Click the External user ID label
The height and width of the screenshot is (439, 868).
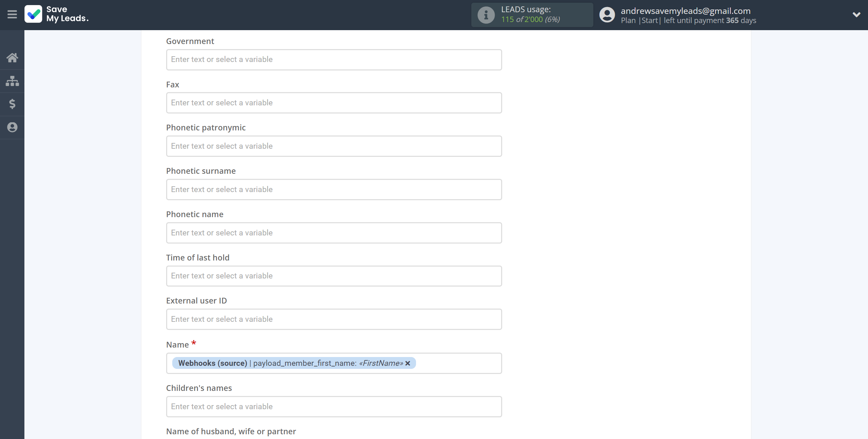coord(197,301)
